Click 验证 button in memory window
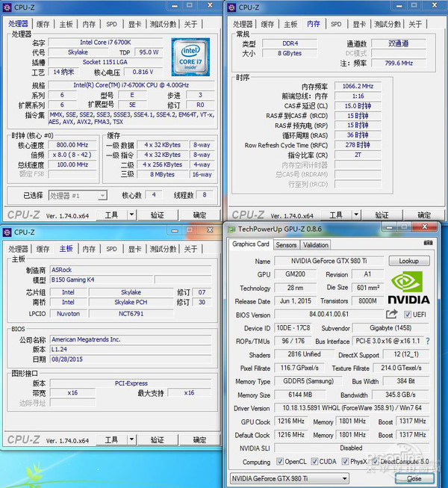448x488 pixels. click(x=382, y=214)
